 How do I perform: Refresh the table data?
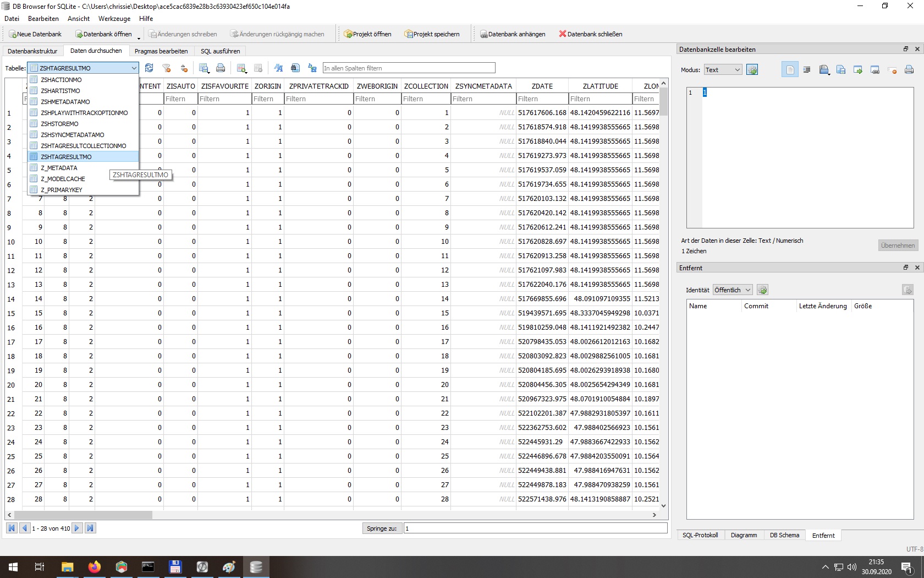point(149,68)
